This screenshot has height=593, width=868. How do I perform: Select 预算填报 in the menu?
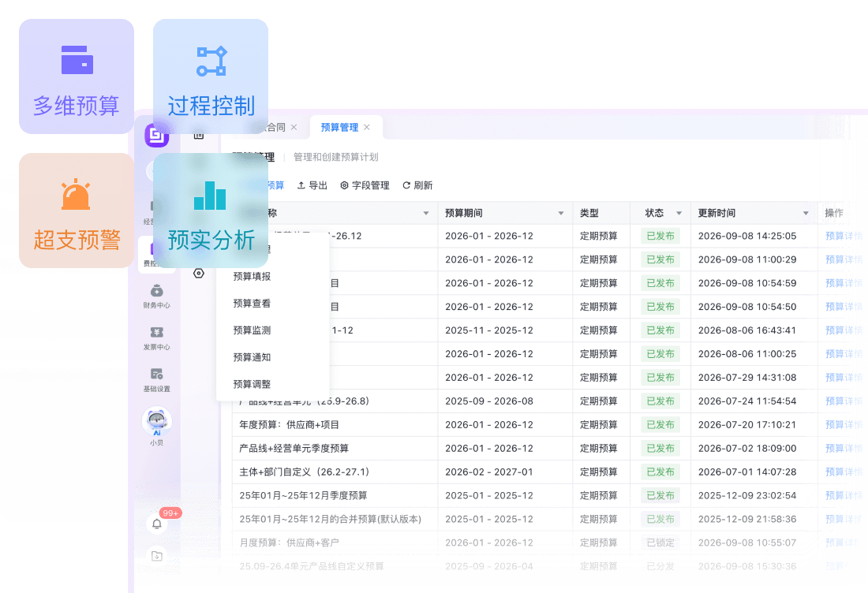click(252, 276)
